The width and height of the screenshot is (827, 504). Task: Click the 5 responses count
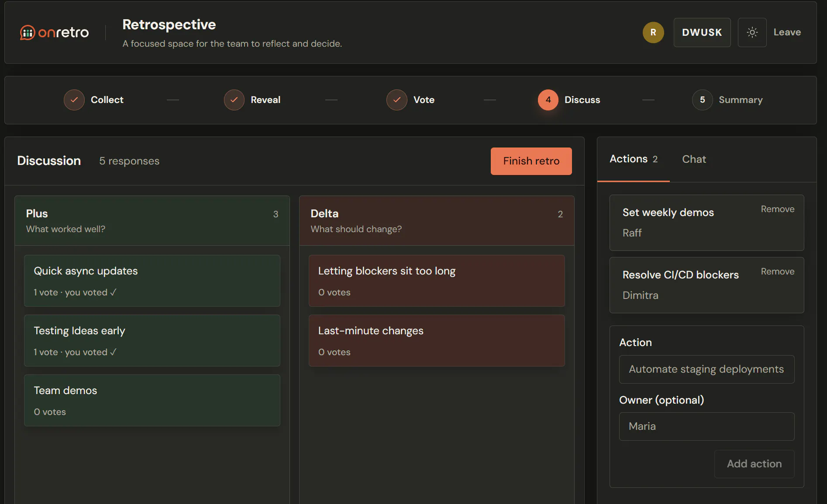tap(129, 161)
